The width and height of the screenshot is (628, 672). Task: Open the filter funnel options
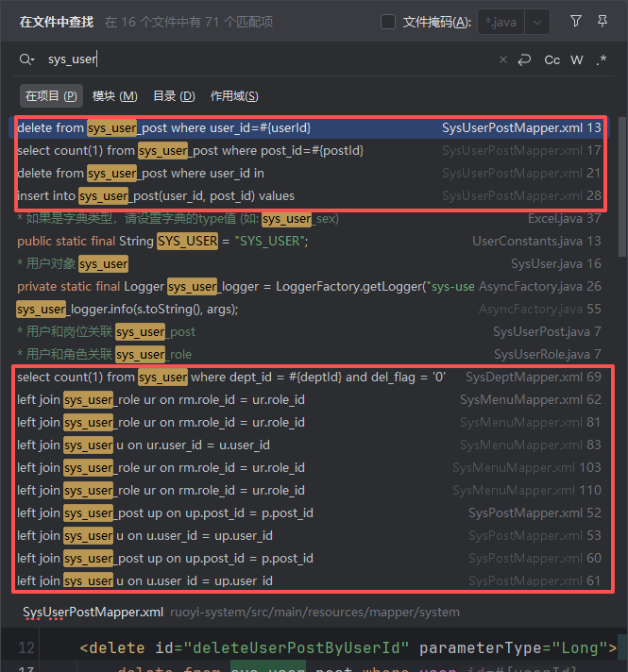click(x=576, y=21)
